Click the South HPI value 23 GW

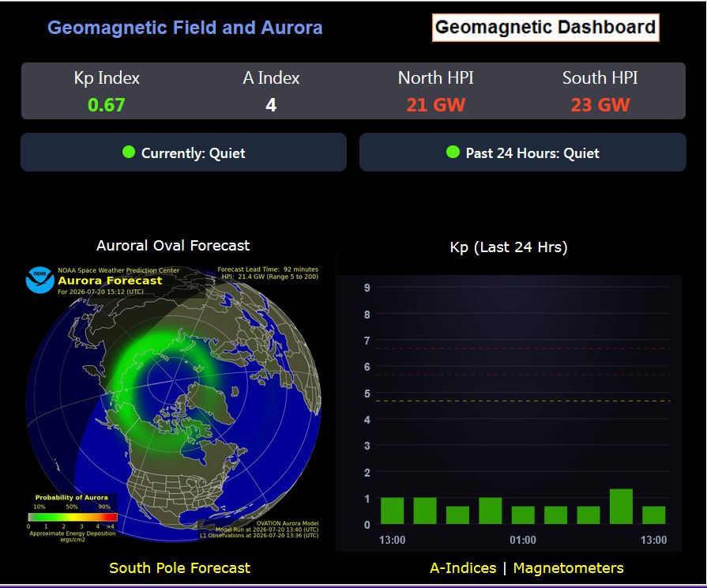pos(600,105)
